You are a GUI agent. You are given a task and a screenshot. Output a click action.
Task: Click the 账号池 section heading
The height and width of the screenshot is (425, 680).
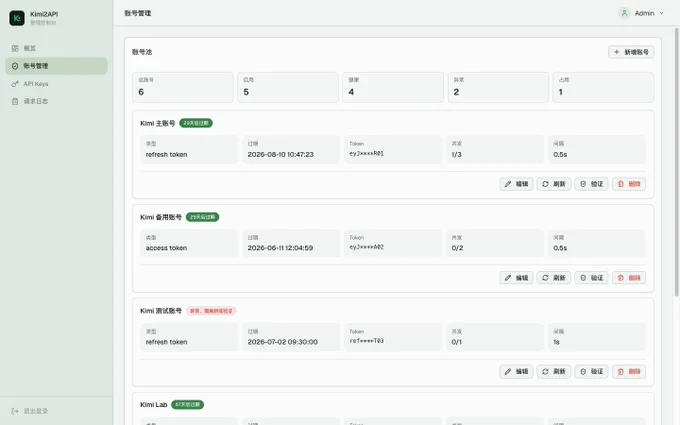[142, 52]
